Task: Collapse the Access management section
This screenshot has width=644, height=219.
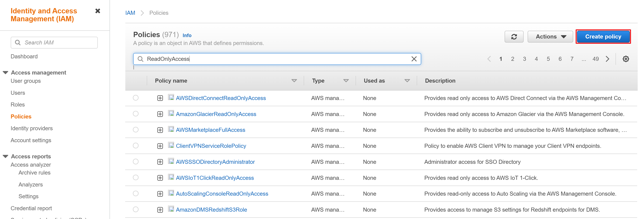Action: tap(5, 72)
